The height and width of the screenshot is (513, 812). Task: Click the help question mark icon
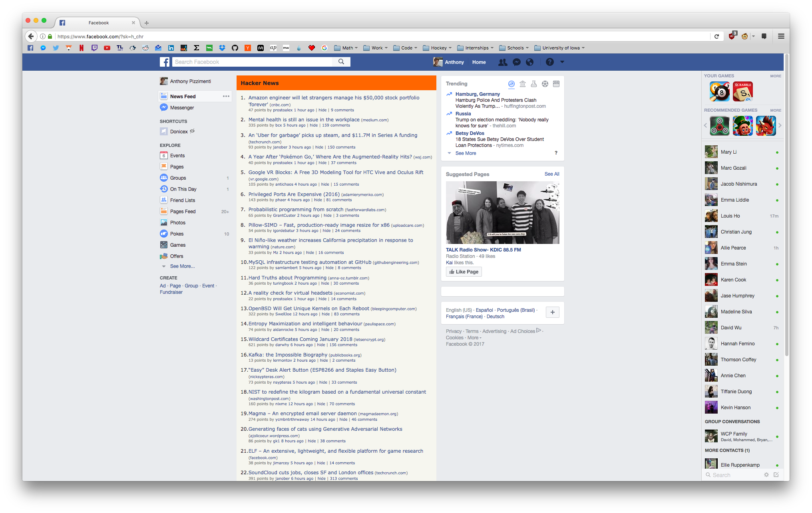[x=550, y=62]
